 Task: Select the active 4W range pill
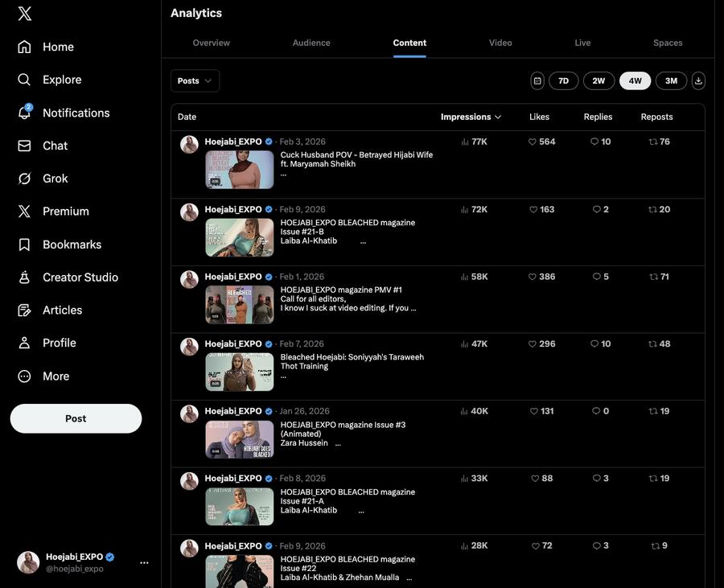click(x=635, y=80)
